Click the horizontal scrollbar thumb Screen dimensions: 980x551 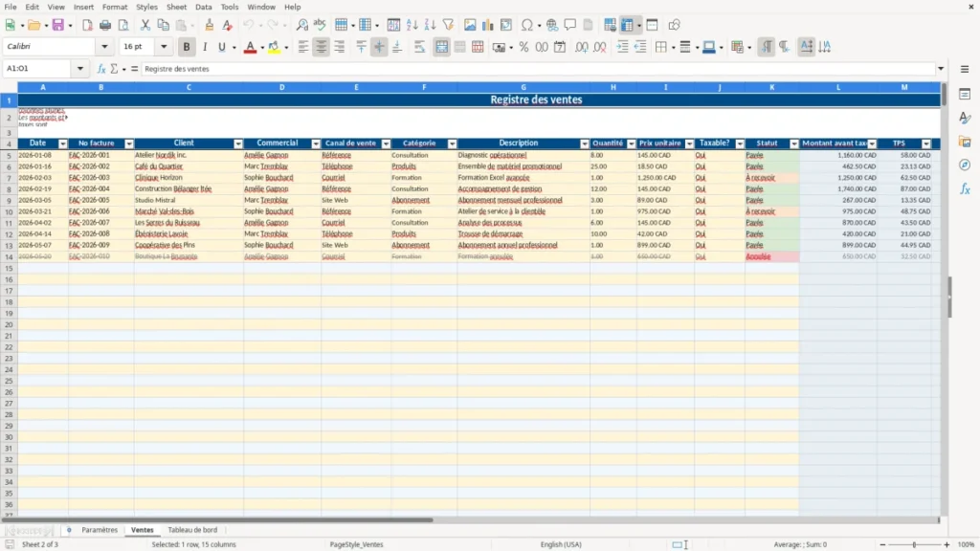217,519
